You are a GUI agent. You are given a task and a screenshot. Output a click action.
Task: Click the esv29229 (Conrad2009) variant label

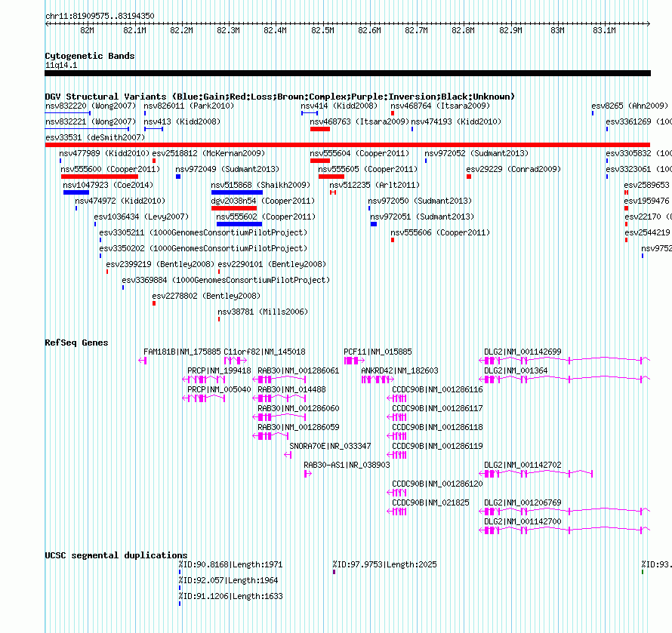pos(513,169)
